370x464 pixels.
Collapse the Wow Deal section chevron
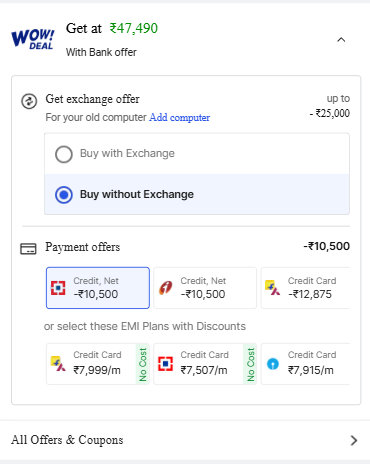coord(341,40)
